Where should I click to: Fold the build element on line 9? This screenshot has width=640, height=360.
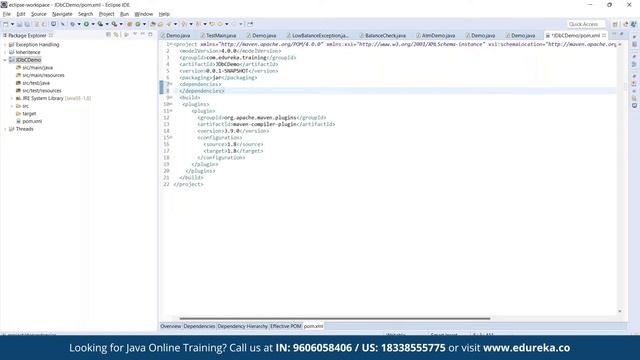tap(171, 98)
